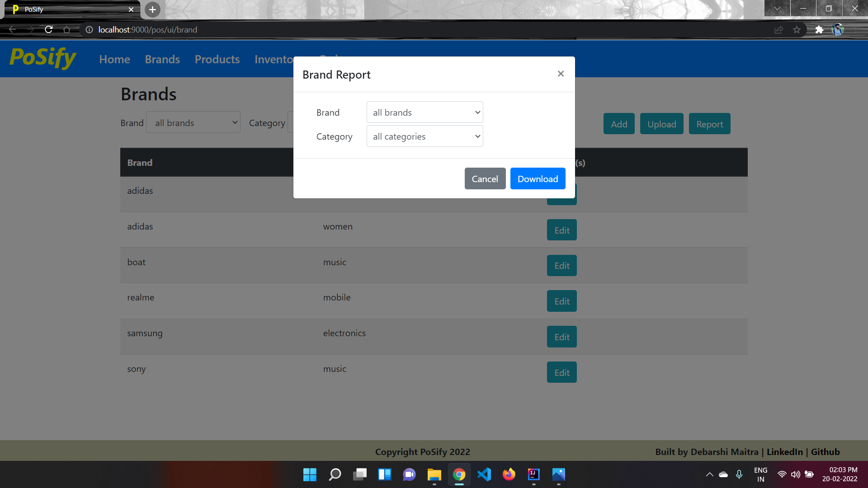Bookmark this page with star icon
The width and height of the screenshot is (868, 488).
797,30
